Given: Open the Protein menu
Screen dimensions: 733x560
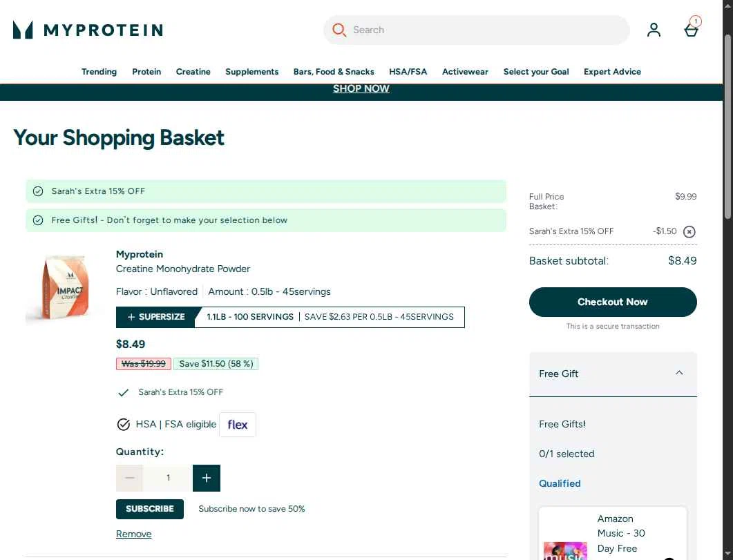Looking at the screenshot, I should pyautogui.click(x=146, y=72).
